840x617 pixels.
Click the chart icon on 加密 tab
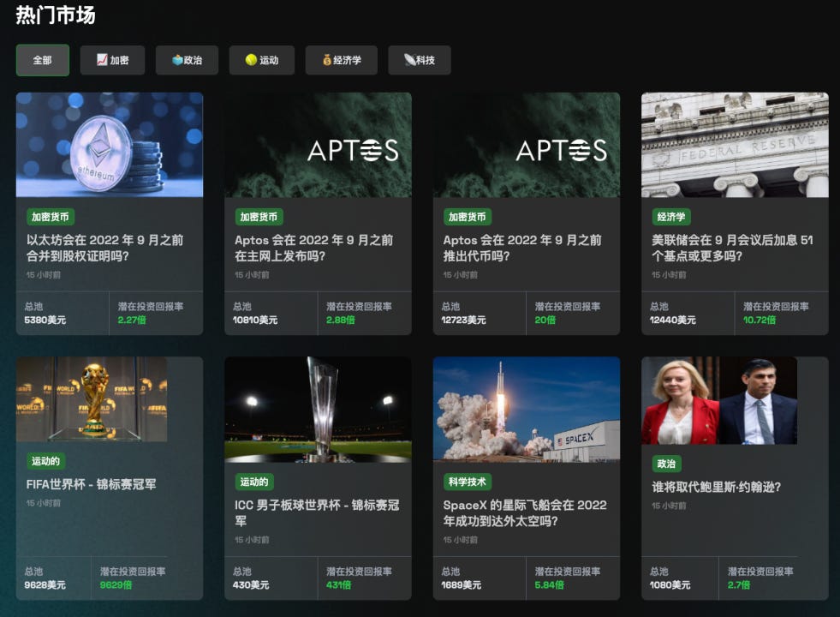[x=102, y=60]
